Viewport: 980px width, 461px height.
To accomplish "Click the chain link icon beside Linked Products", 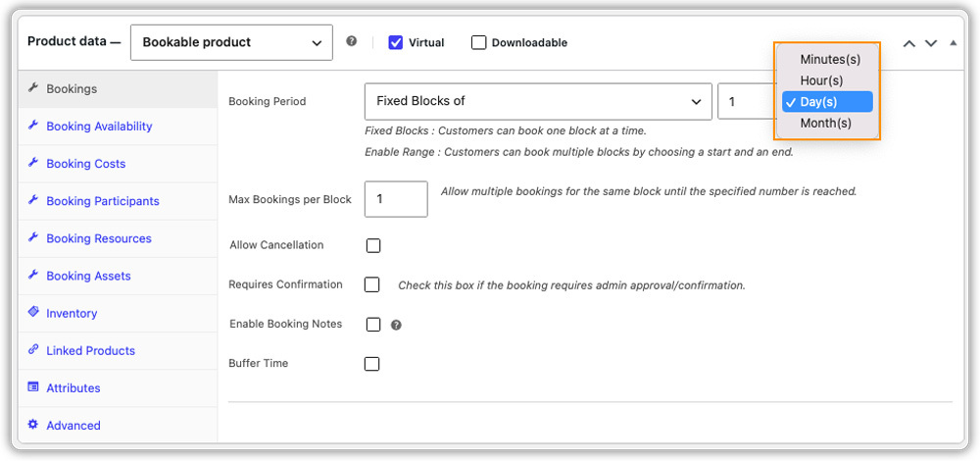I will [x=33, y=349].
